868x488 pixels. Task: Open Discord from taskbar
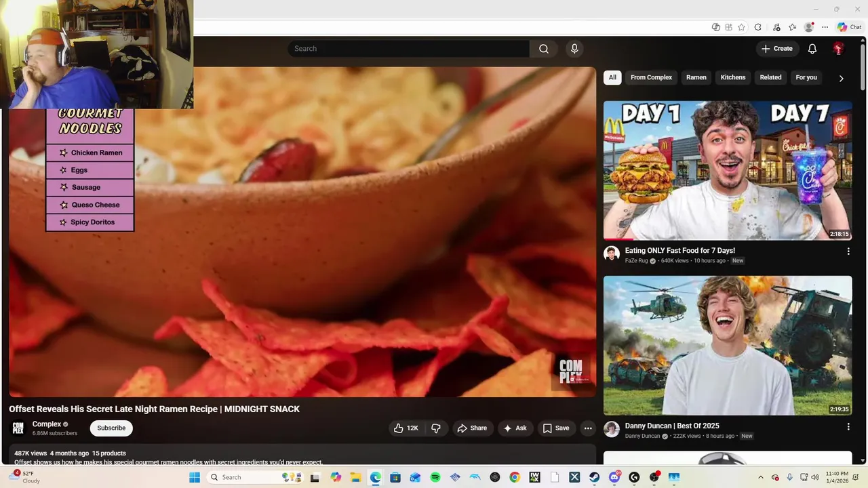(x=615, y=477)
